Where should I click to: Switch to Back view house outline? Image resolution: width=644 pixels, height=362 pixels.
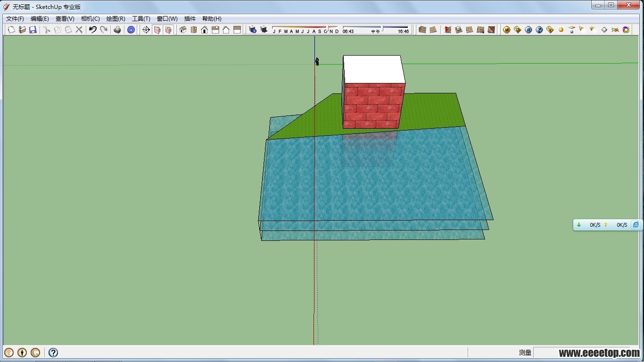(x=226, y=30)
